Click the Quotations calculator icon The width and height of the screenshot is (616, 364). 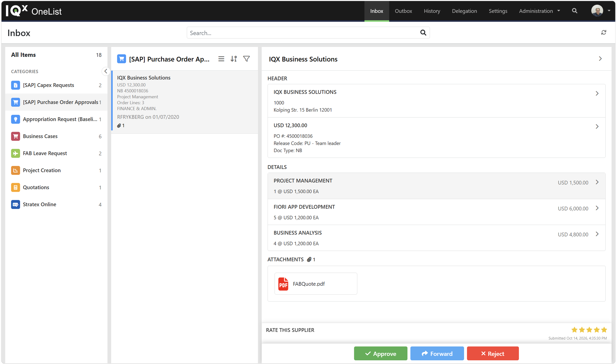click(15, 187)
